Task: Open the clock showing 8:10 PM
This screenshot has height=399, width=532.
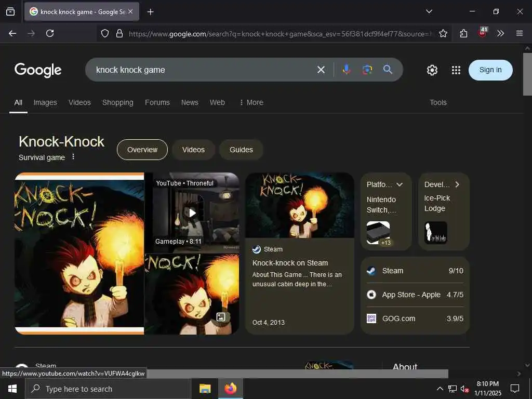Action: pos(487,389)
